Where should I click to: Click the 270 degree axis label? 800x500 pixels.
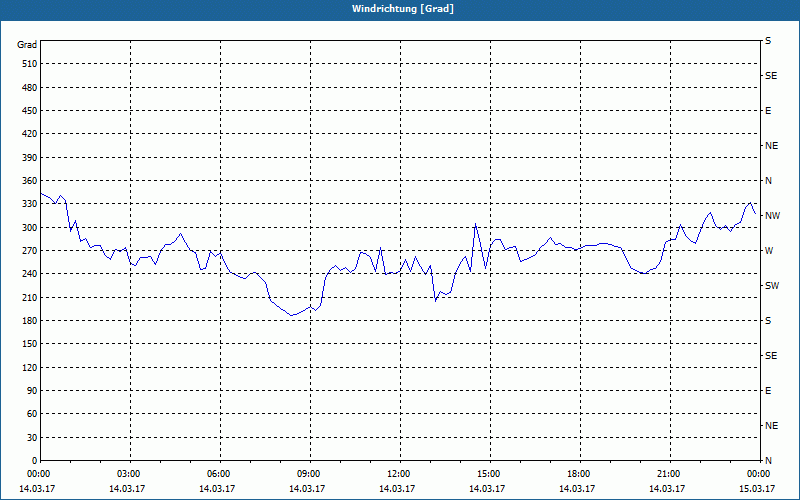click(x=29, y=251)
